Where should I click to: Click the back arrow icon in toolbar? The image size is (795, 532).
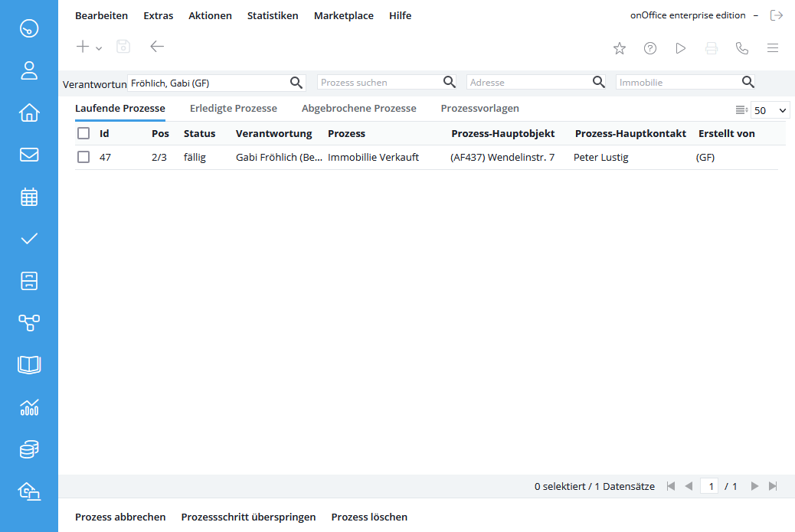point(157,47)
